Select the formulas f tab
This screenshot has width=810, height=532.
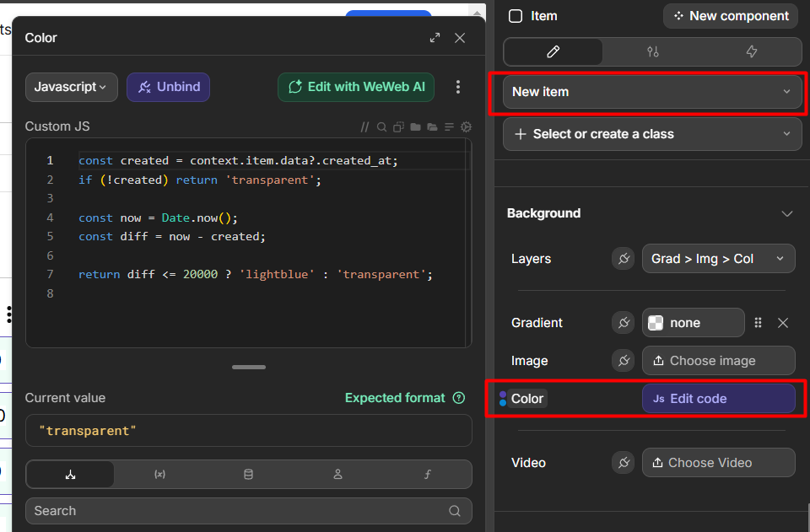click(x=427, y=474)
